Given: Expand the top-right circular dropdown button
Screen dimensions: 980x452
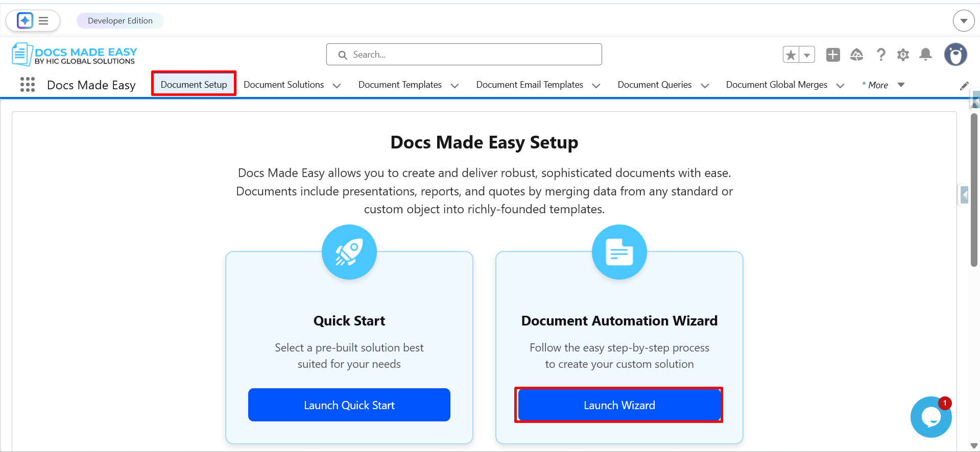Looking at the screenshot, I should 964,21.
